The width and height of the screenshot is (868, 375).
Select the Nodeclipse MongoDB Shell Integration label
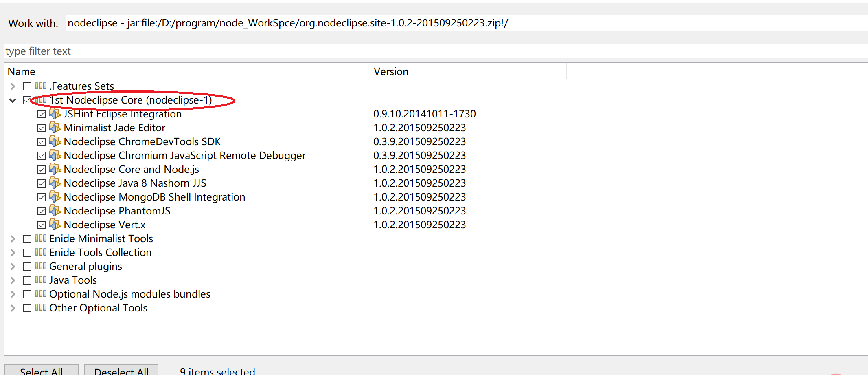point(154,197)
